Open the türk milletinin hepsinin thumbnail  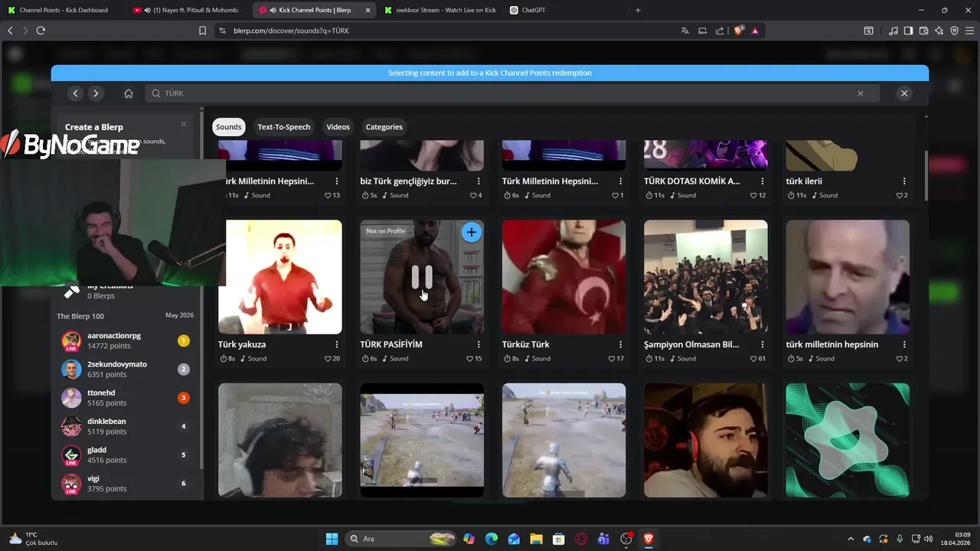(x=848, y=277)
